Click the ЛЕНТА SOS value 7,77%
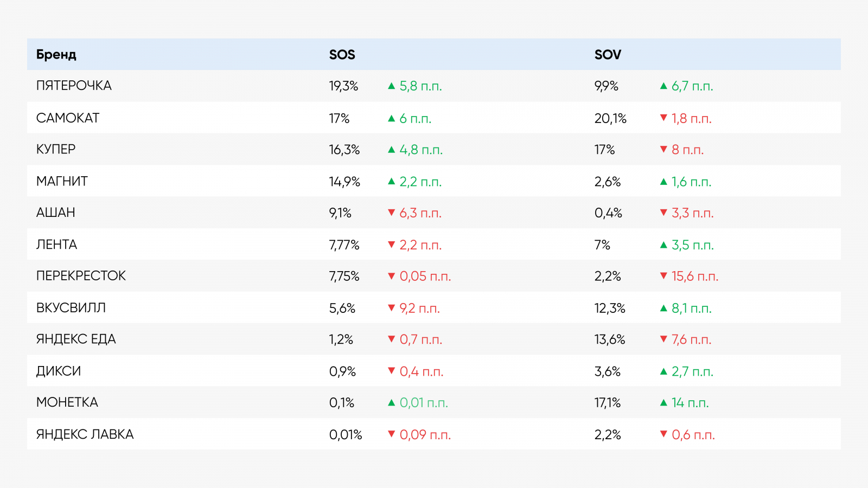 [x=344, y=245]
